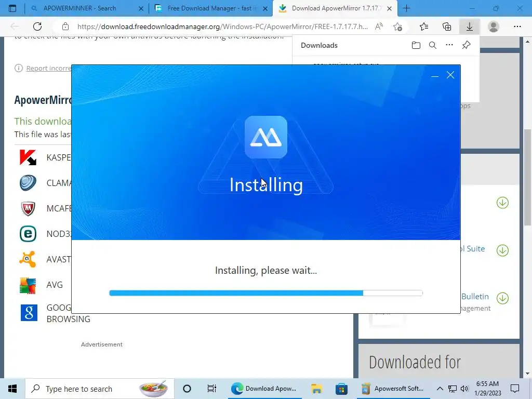The width and height of the screenshot is (532, 399).
Task: Click the volume tray icon
Action: click(464, 389)
